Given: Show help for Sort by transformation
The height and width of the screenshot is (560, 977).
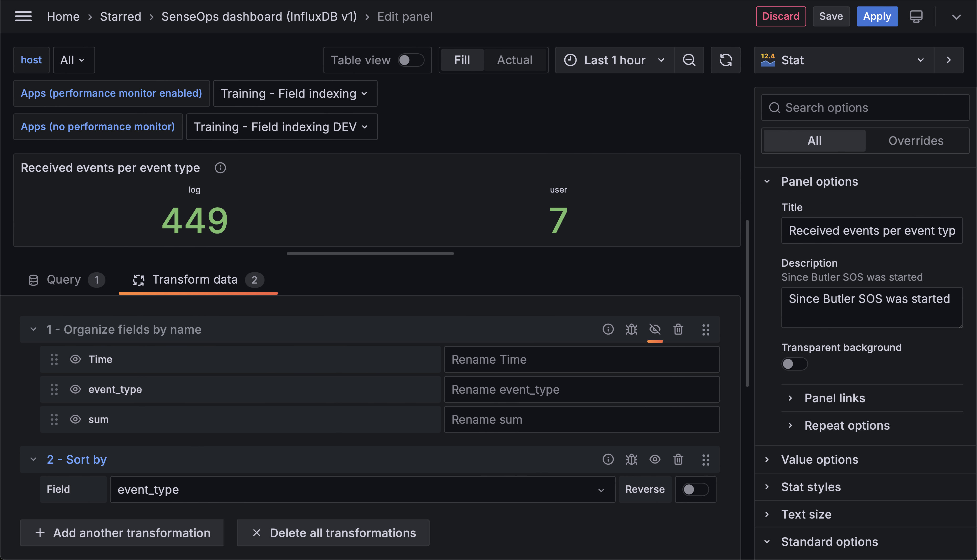Looking at the screenshot, I should point(608,459).
